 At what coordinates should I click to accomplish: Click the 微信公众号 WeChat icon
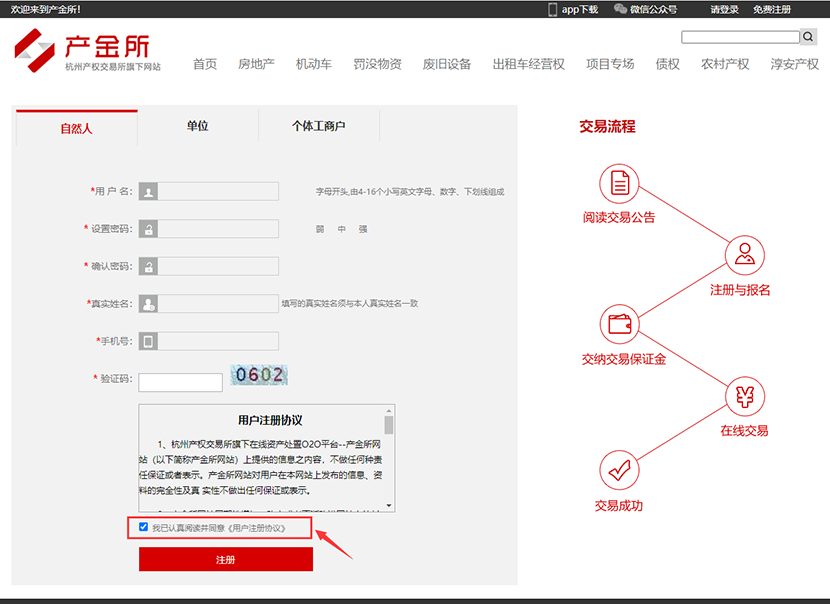click(620, 9)
